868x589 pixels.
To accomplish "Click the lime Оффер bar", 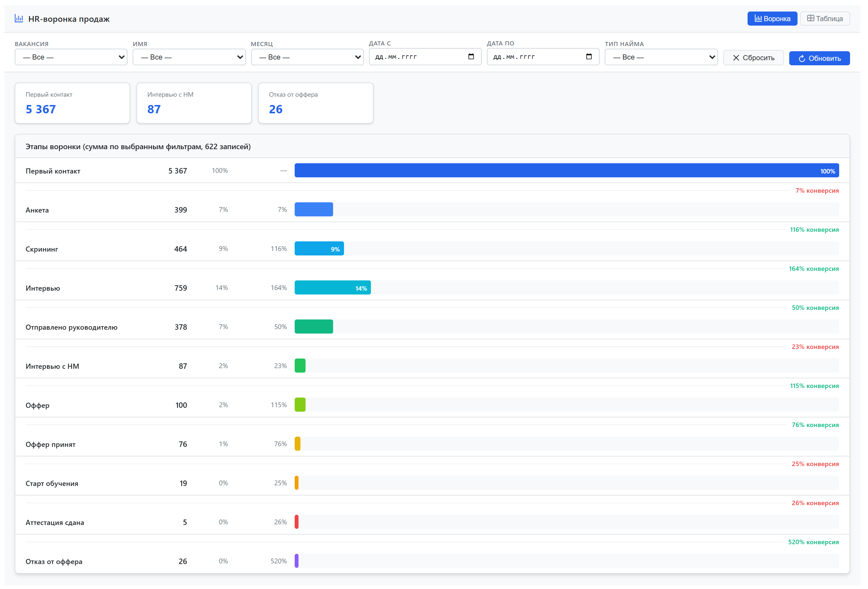I will coord(300,405).
